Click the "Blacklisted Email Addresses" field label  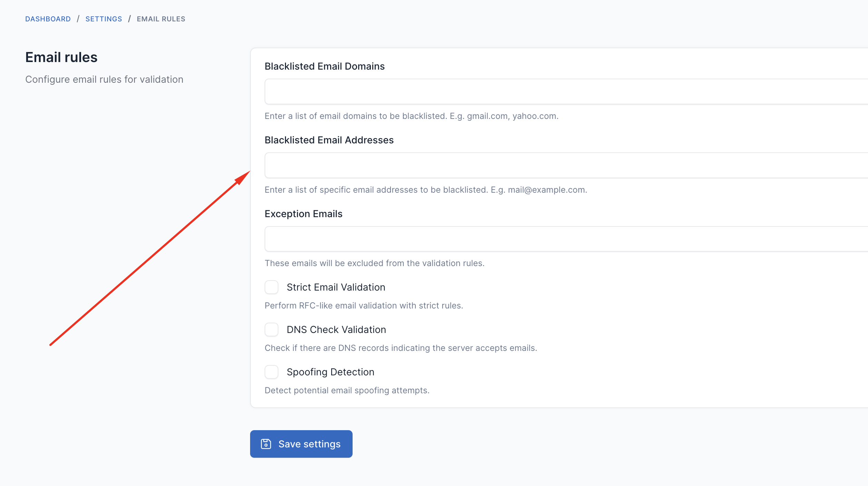point(329,140)
